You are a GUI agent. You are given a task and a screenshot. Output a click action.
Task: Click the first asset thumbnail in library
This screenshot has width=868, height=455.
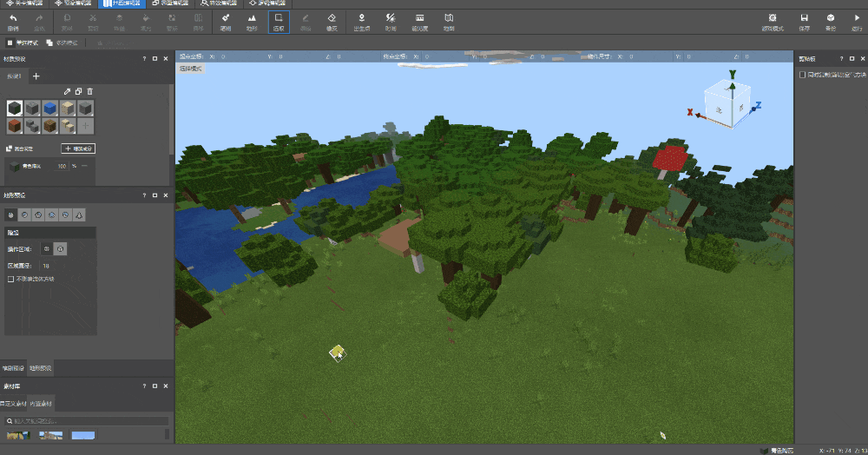click(x=17, y=435)
